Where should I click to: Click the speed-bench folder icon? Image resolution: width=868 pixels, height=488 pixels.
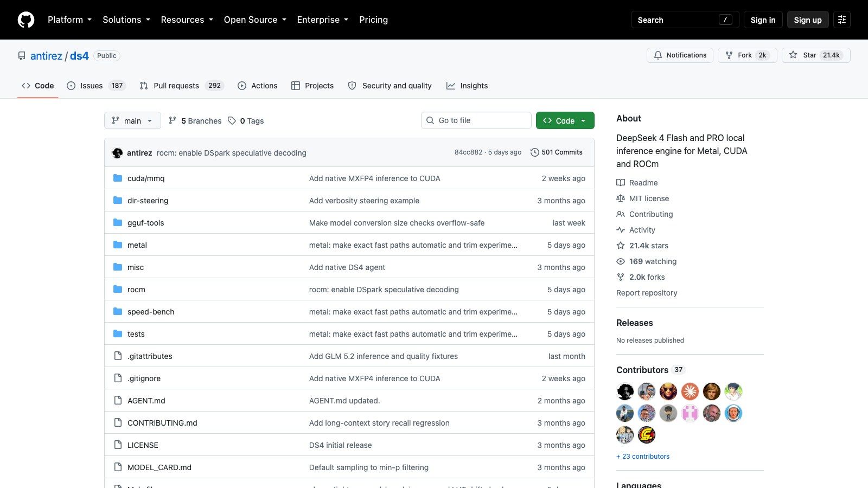click(118, 311)
